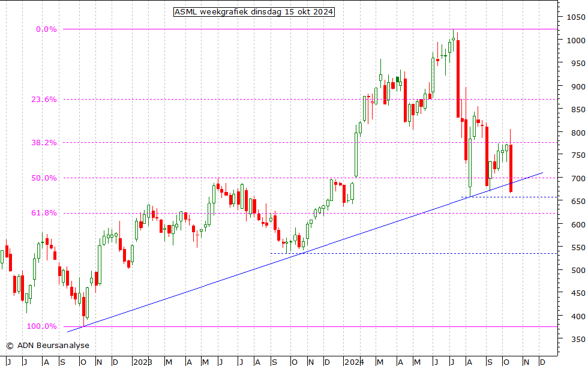Click the 700 price axis label

578,179
